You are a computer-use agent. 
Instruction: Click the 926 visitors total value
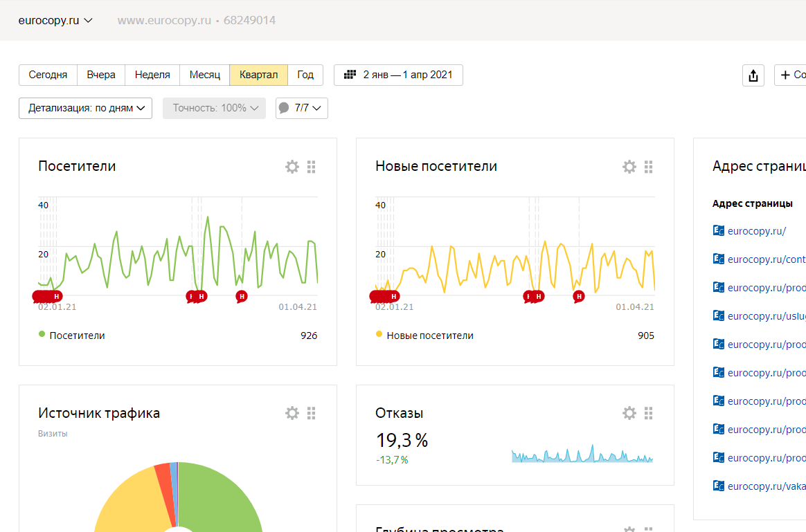[x=309, y=336]
